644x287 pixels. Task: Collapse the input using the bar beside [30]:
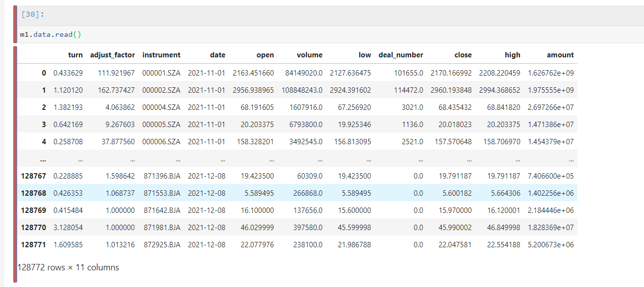(15, 25)
